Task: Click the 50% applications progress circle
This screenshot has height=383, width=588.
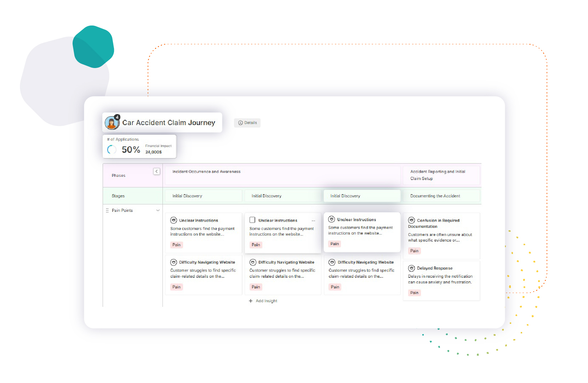Action: tap(112, 150)
